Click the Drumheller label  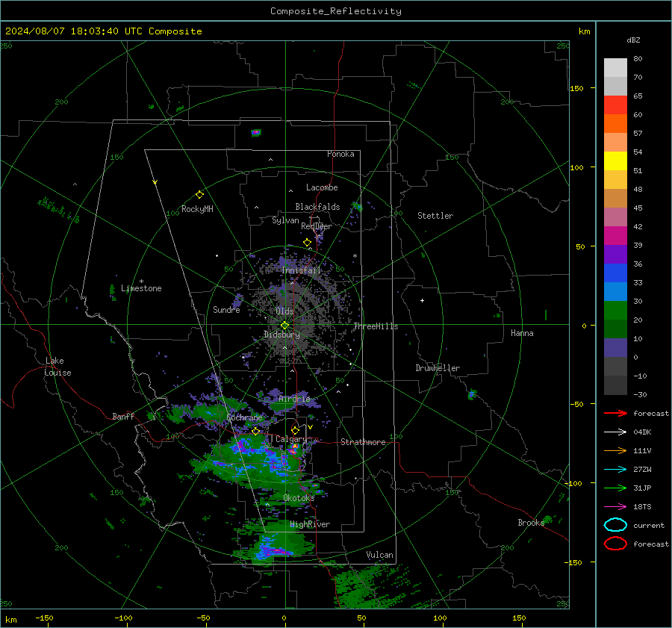click(x=438, y=368)
